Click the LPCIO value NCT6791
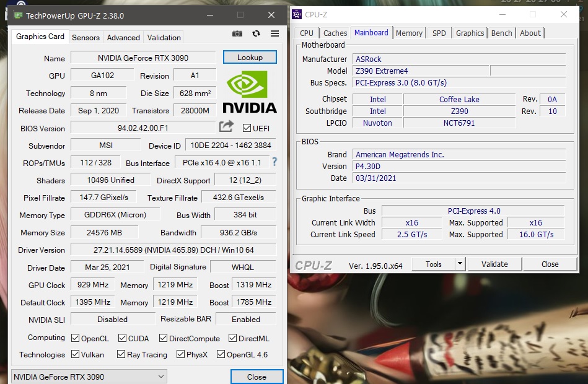The height and width of the screenshot is (384, 588). [459, 123]
